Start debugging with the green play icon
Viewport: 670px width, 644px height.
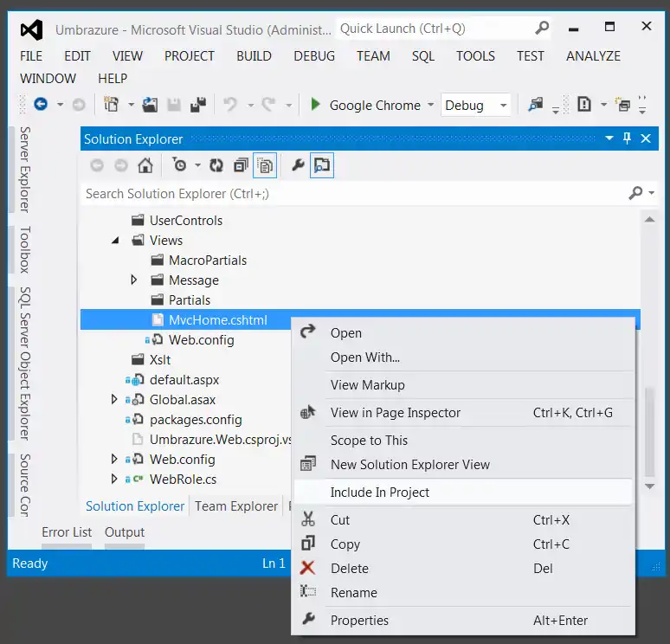[x=315, y=104]
